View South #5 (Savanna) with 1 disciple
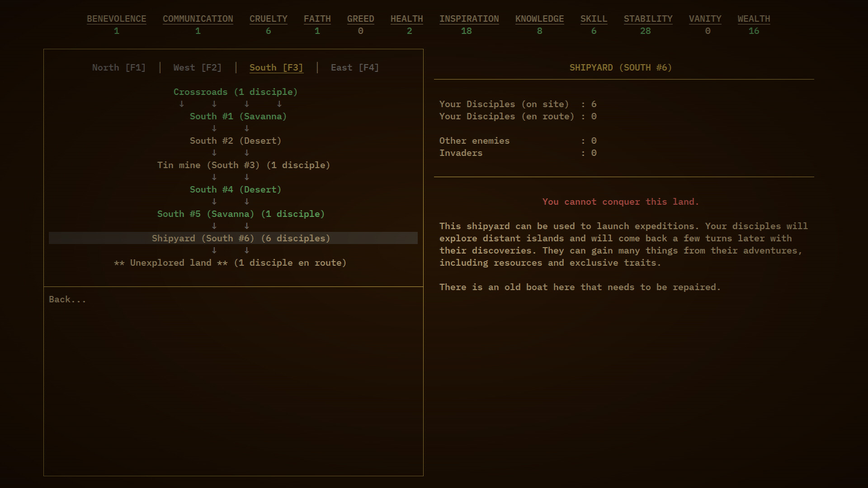 [x=240, y=214]
